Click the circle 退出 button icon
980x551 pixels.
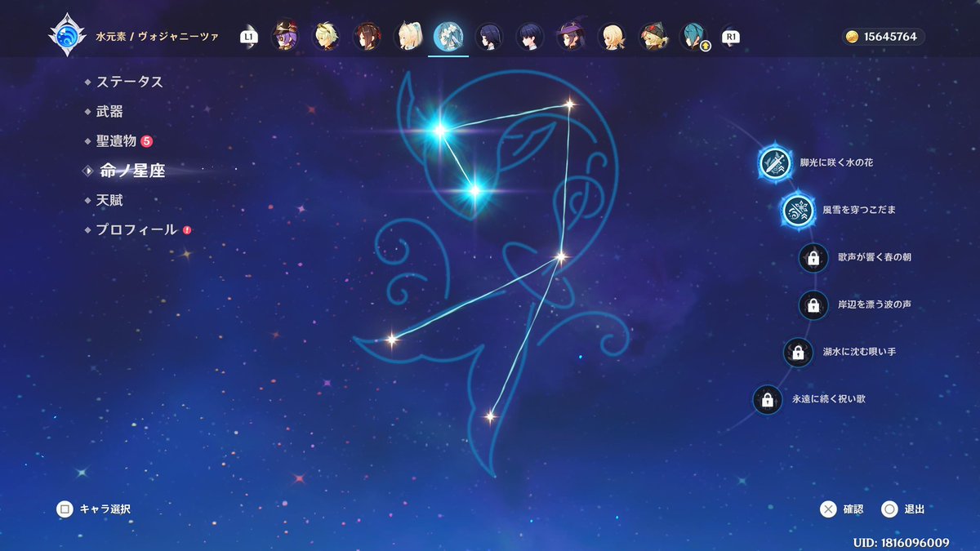point(889,509)
